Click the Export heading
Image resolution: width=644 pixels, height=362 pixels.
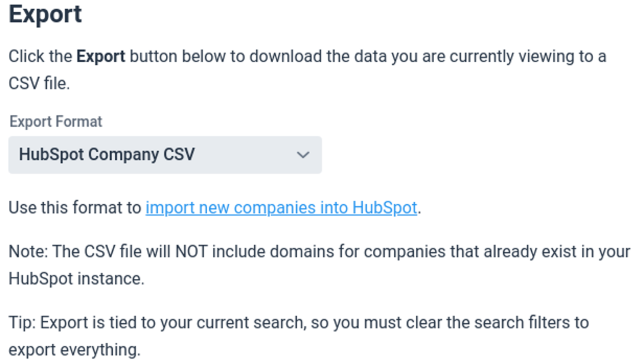(x=45, y=14)
